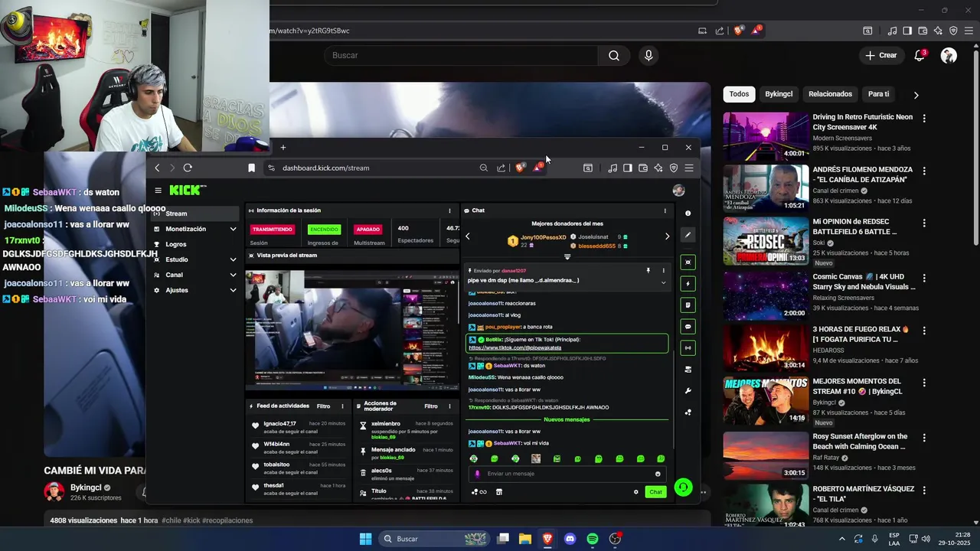Open options for Driving In Retro Futuristic video
The height and width of the screenshot is (551, 980).
[924, 119]
